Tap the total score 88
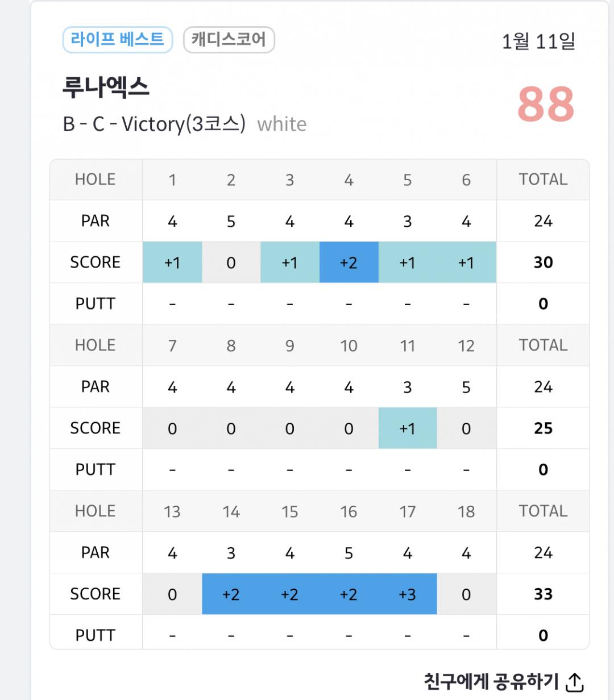Screen dimensions: 614x700 point(545,105)
